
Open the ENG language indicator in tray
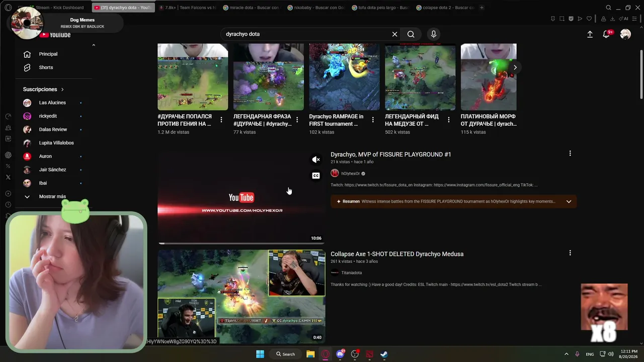point(590,354)
